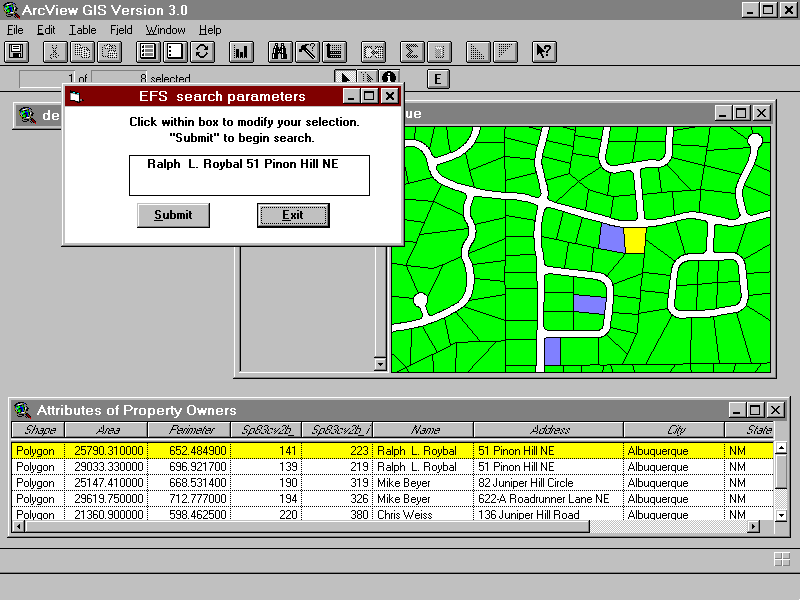This screenshot has height=600, width=800.
Task: Click the Find binoculars icon
Action: [280, 52]
